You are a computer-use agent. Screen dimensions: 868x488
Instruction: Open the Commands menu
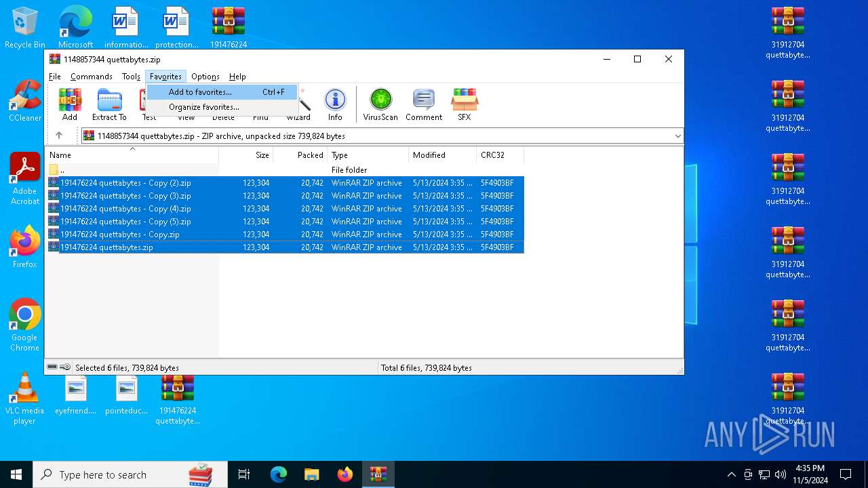click(x=91, y=77)
